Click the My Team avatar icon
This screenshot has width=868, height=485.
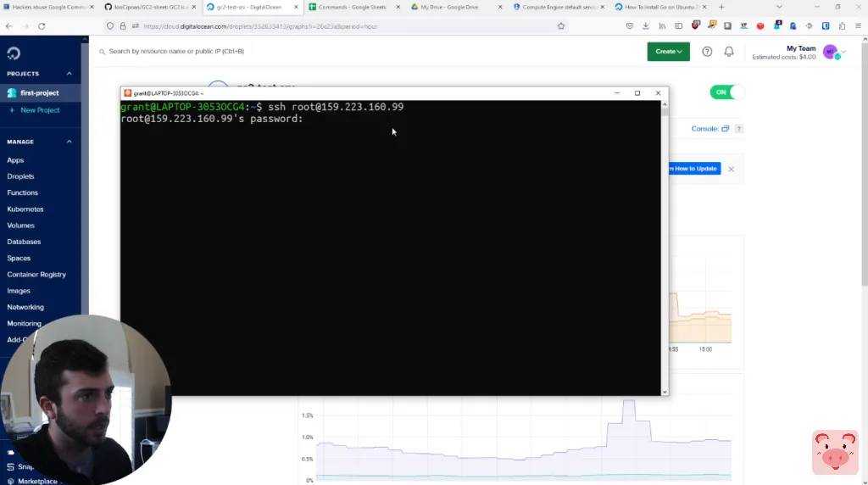[831, 52]
